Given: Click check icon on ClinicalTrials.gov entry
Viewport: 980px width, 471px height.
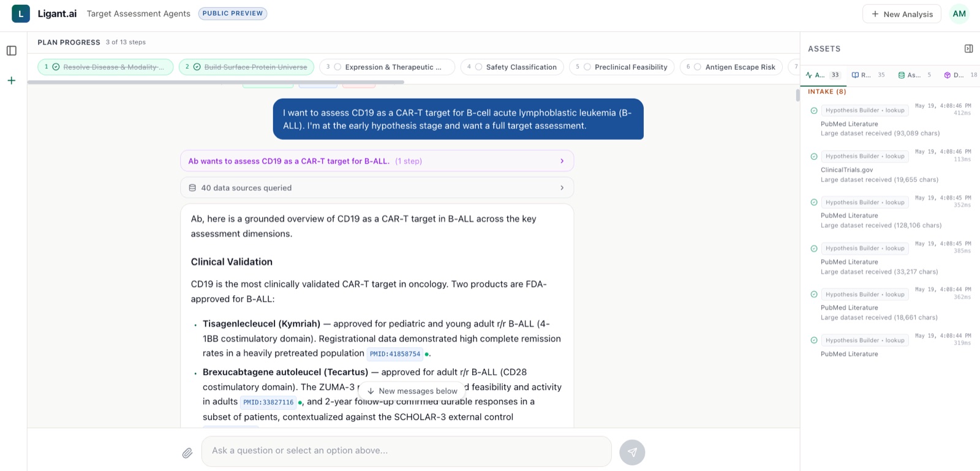Looking at the screenshot, I should [x=814, y=156].
